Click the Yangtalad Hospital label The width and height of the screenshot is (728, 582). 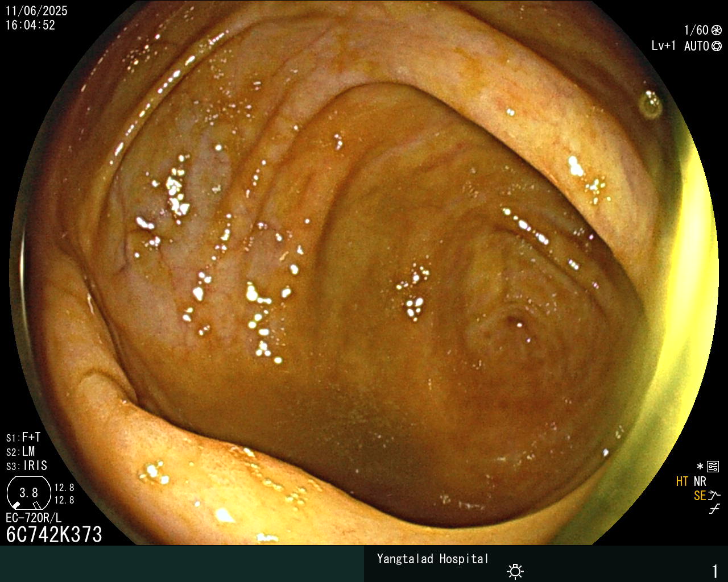click(x=433, y=559)
